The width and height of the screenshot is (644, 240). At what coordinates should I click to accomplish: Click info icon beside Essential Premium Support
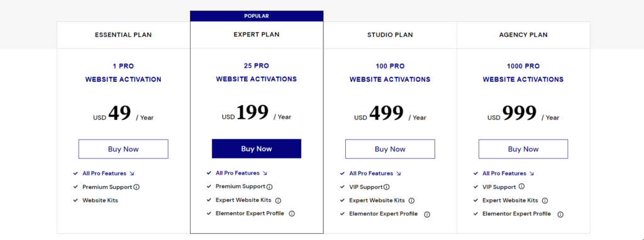point(136,187)
